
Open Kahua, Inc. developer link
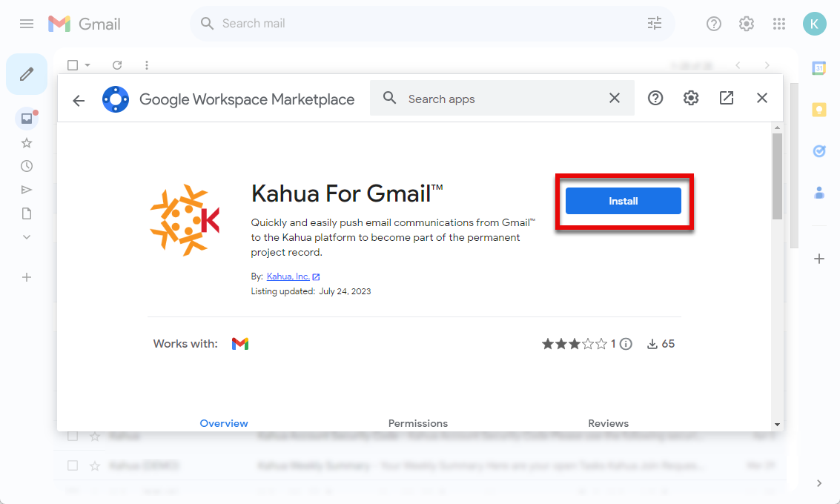[x=288, y=276]
